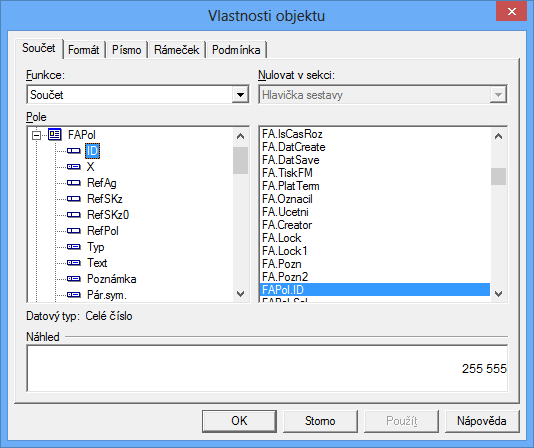The width and height of the screenshot is (534, 448).
Task: Click the field icon beside Poznámka
Action: 74,279
